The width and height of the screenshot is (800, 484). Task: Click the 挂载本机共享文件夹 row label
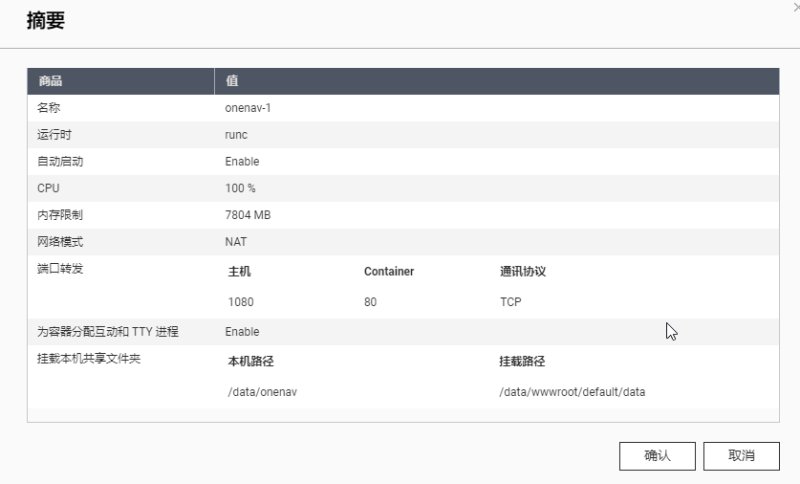(x=89, y=359)
